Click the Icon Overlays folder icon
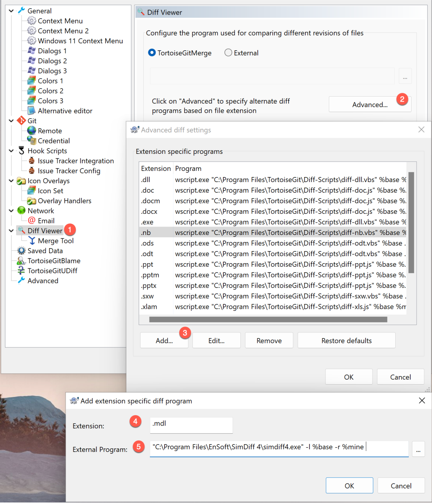Image resolution: width=432 pixels, height=504 pixels. coord(22,180)
